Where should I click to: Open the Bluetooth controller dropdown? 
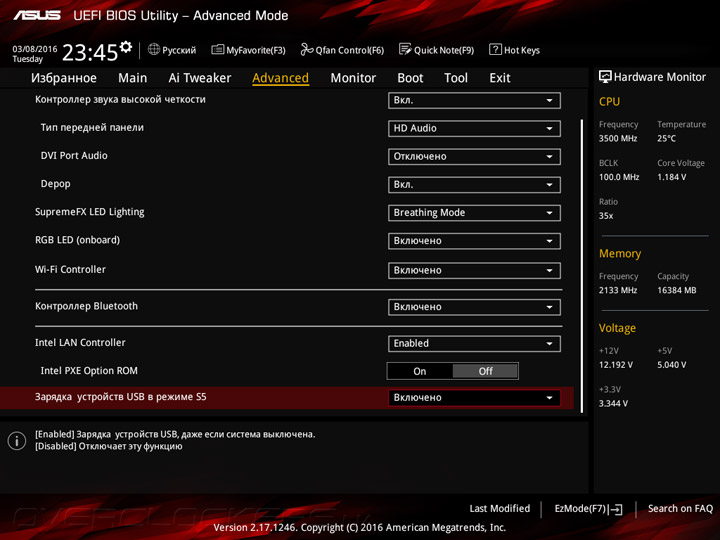tap(474, 307)
